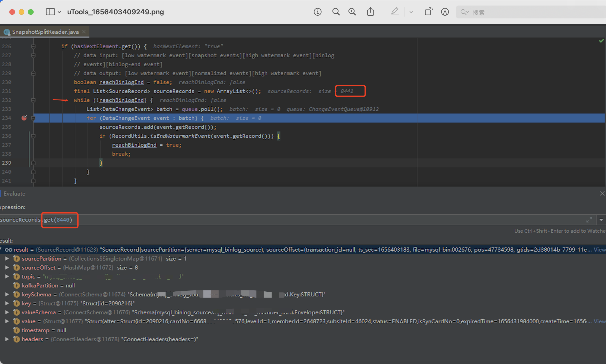Expand the sourcePartition node
Image resolution: width=606 pixels, height=364 pixels.
click(x=7, y=258)
